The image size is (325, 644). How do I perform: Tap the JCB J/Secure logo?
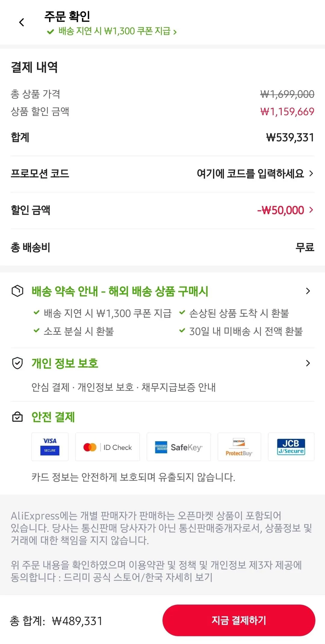click(x=291, y=447)
